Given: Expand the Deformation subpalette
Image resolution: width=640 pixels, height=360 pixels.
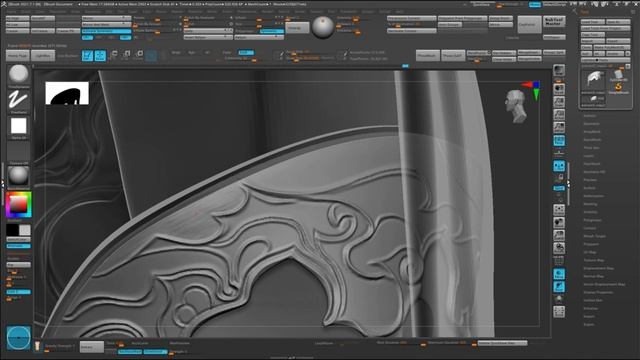Looking at the screenshot, I should pos(593,196).
